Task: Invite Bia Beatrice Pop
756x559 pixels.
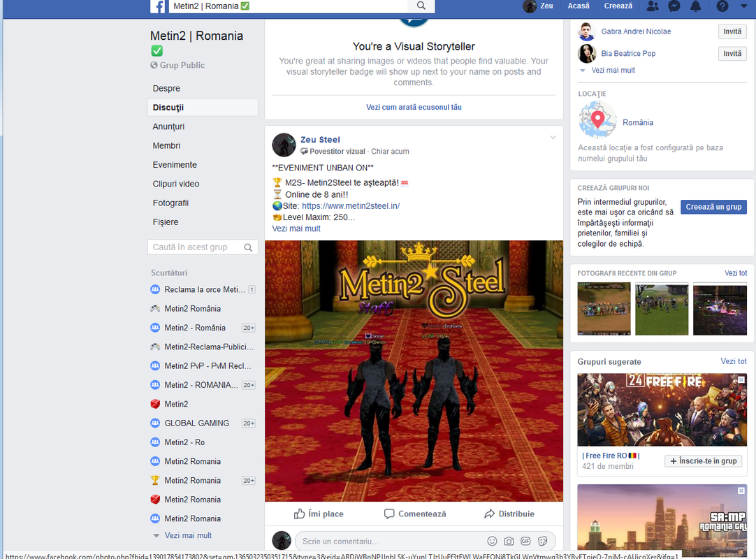Action: click(x=732, y=54)
